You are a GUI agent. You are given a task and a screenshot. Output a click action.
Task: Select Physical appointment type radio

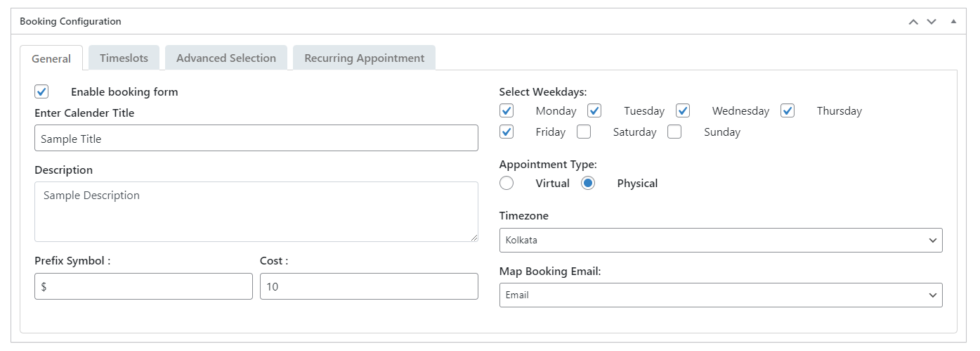click(588, 183)
